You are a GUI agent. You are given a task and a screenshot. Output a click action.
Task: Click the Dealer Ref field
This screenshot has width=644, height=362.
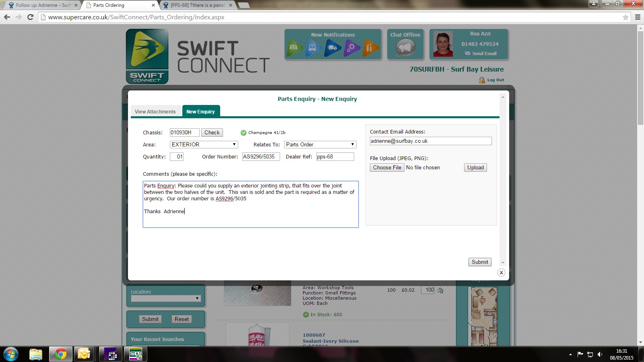pos(335,156)
